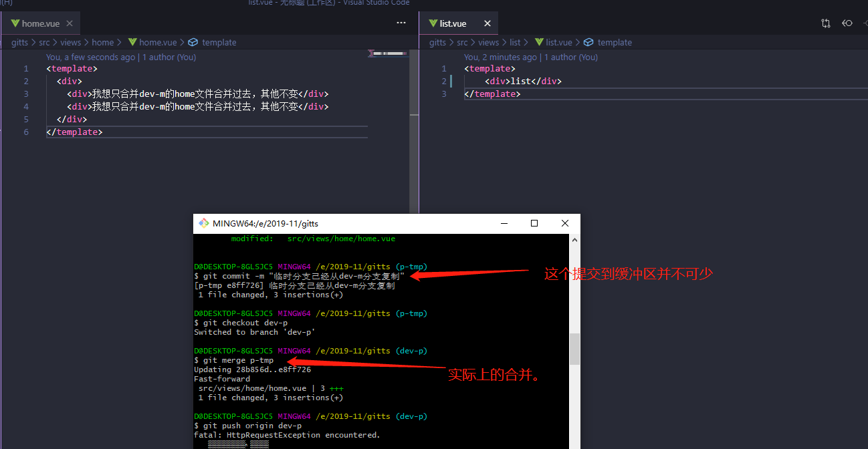Click the opening <template> tag in list.vue
Image resolution: width=868 pixels, height=449 pixels.
[x=490, y=68]
